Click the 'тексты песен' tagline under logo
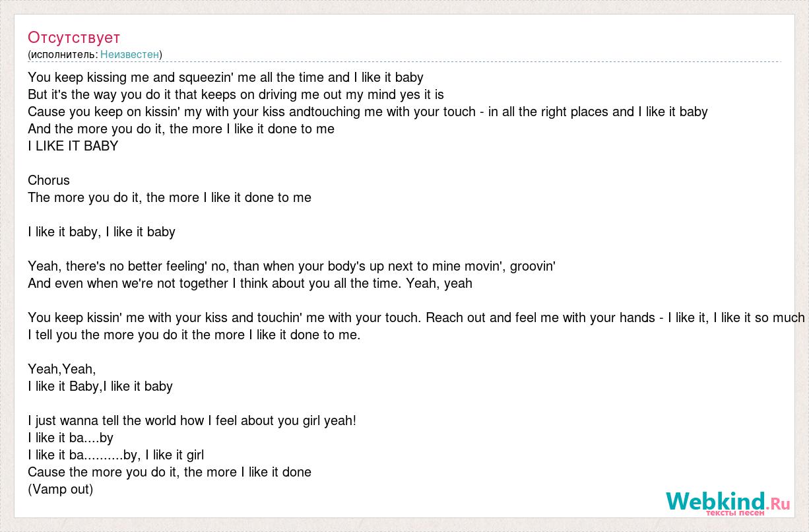Viewport: 809px width, 532px height. coord(735,513)
